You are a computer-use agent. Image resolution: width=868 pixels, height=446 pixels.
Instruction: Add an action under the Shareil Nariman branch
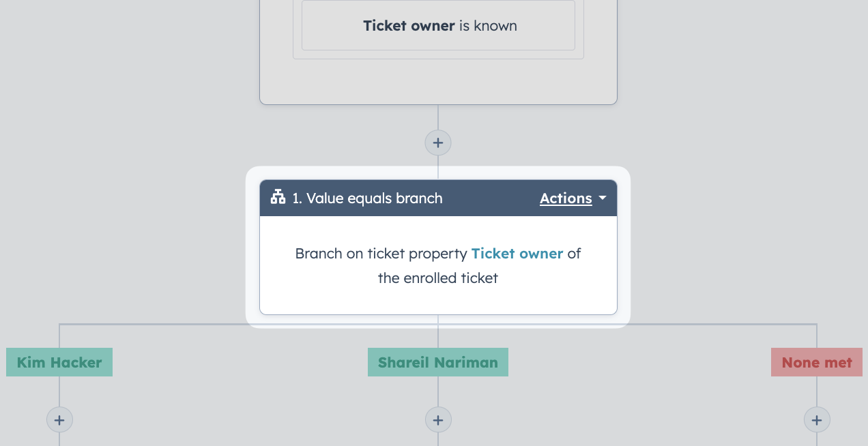pos(438,419)
